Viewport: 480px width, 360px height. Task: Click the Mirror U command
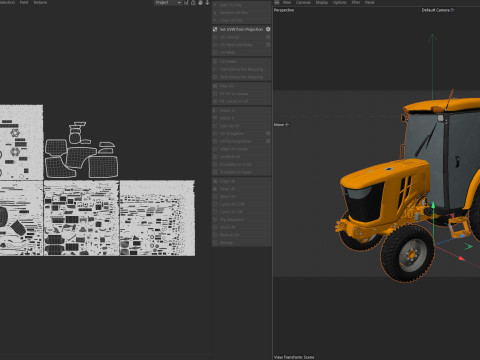242,110
